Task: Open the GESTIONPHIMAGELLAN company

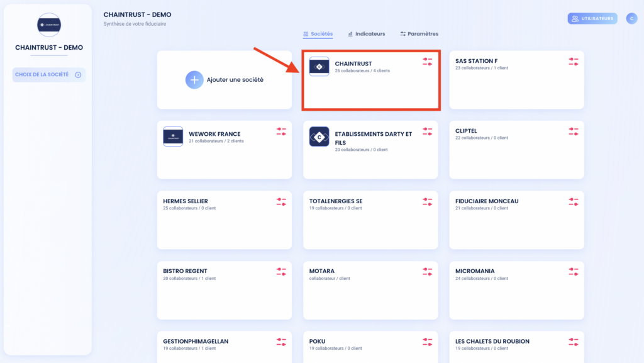Action: point(196,341)
